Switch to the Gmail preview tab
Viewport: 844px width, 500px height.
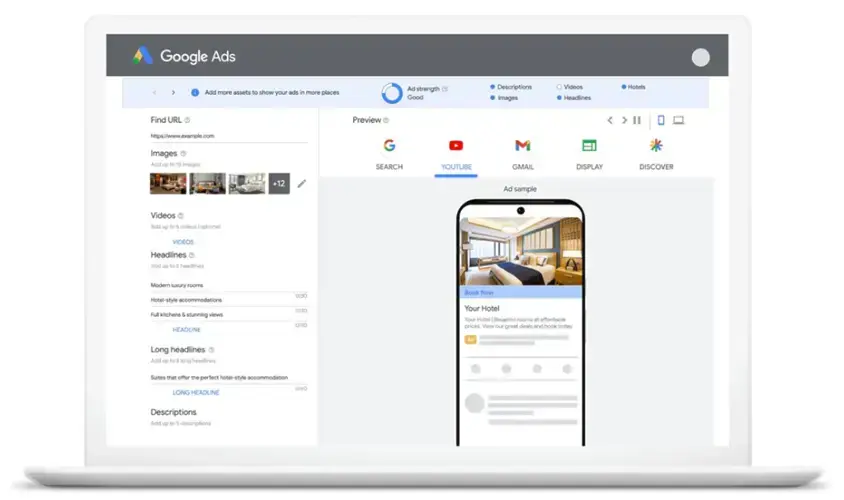click(522, 154)
